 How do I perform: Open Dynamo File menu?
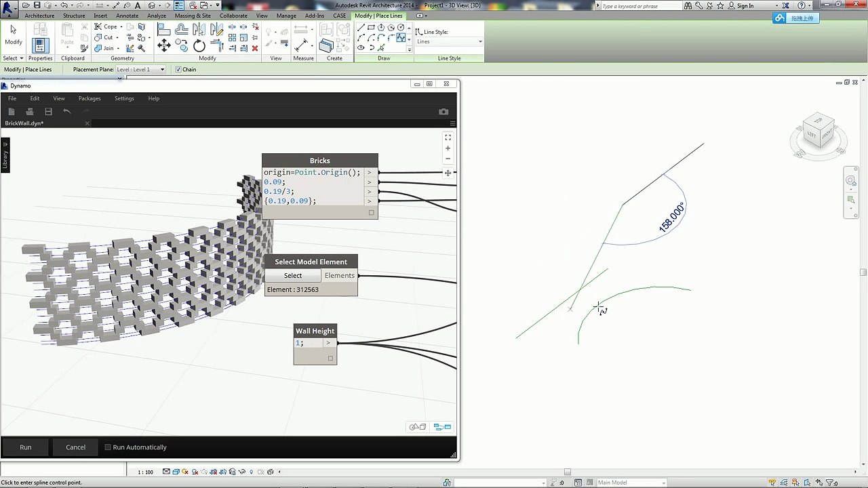[12, 98]
